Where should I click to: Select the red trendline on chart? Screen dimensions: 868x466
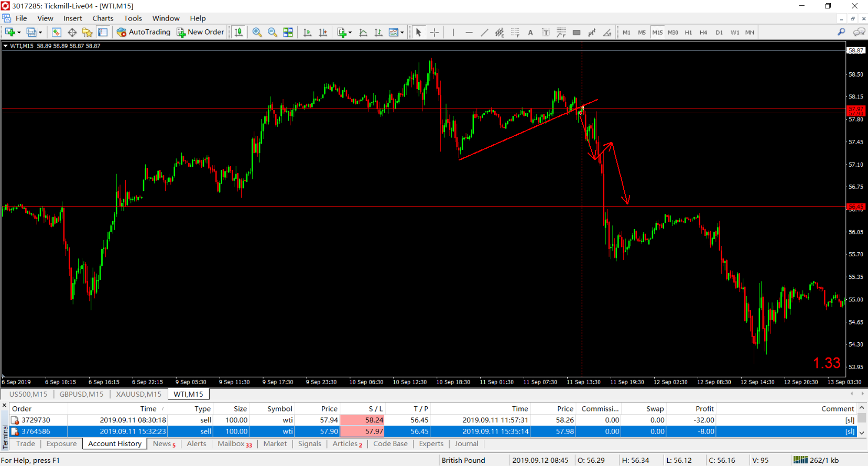[x=528, y=129]
